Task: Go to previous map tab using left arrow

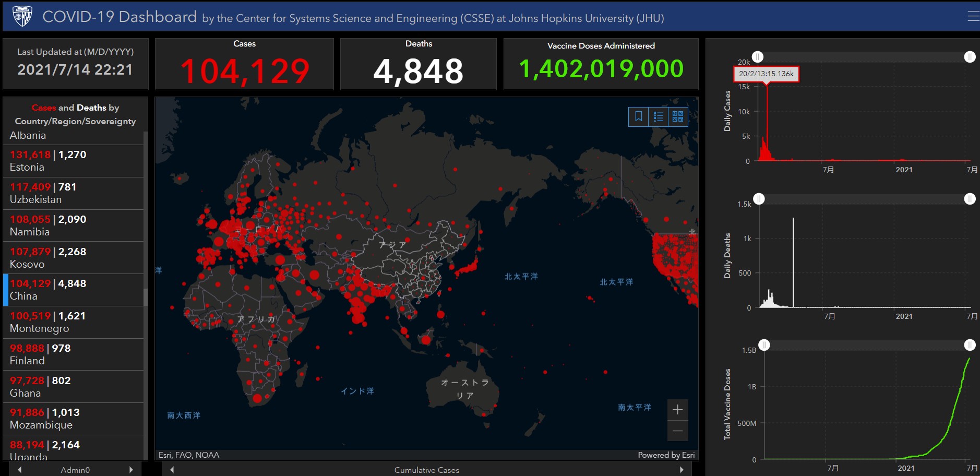Action: (172, 470)
